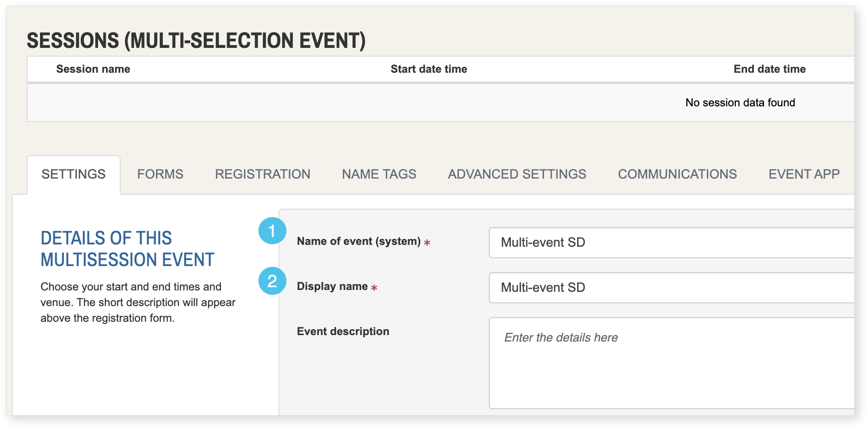Click the asterisk after Name of event (system)
This screenshot has width=868, height=429.
tap(427, 243)
